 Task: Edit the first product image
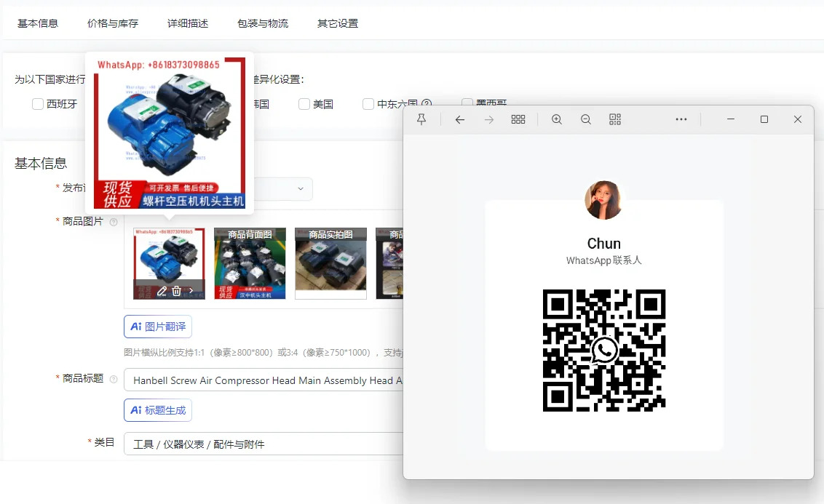coord(162,291)
